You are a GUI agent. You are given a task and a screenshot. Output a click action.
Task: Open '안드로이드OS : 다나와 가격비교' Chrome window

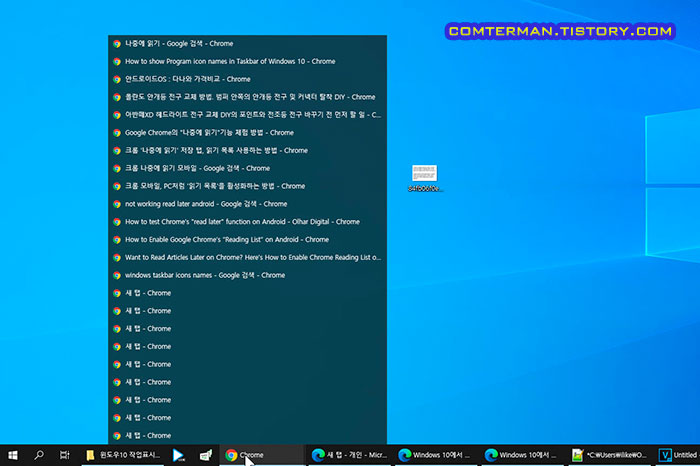coord(247,79)
